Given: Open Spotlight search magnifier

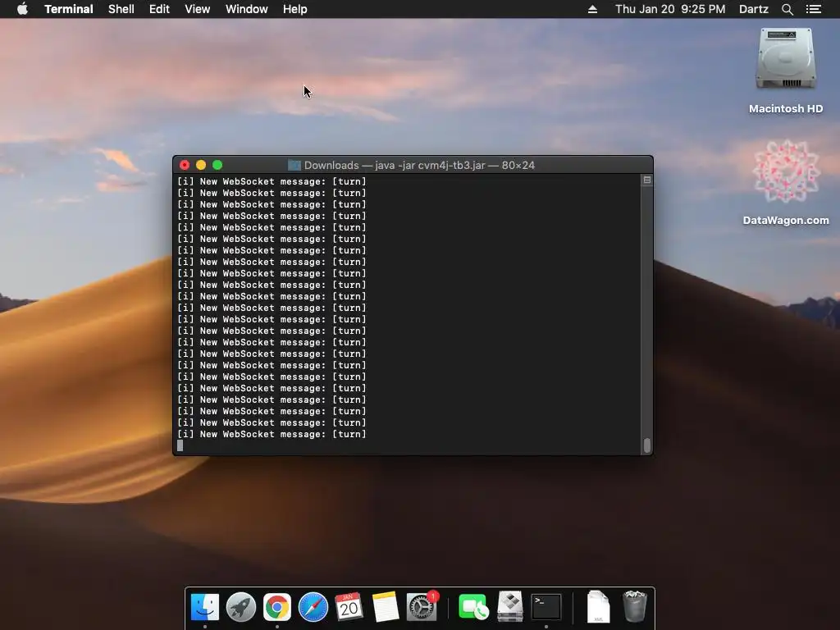Looking at the screenshot, I should coord(787,9).
